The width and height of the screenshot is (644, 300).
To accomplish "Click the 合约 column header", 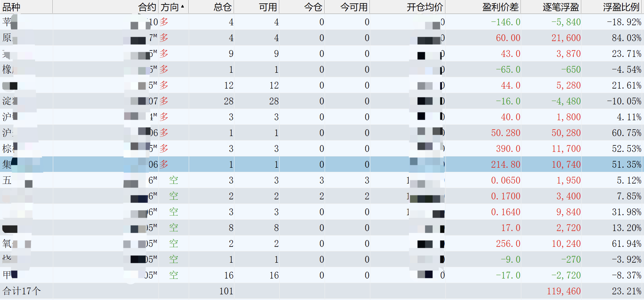I will point(147,7).
